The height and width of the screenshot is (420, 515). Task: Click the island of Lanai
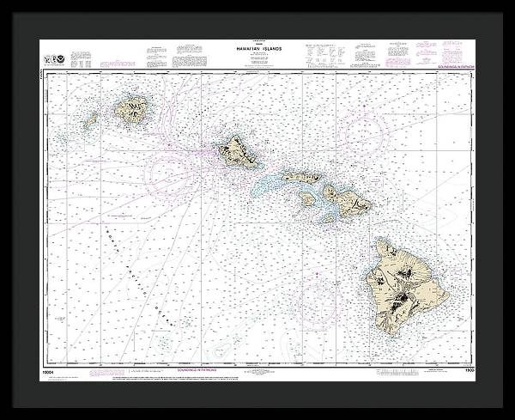(307, 198)
